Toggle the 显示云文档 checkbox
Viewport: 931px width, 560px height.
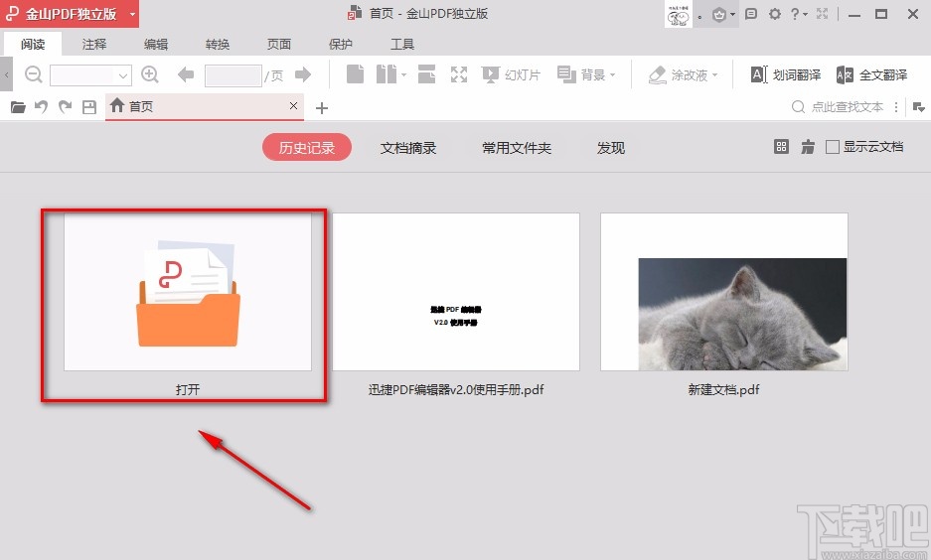pyautogui.click(x=833, y=147)
